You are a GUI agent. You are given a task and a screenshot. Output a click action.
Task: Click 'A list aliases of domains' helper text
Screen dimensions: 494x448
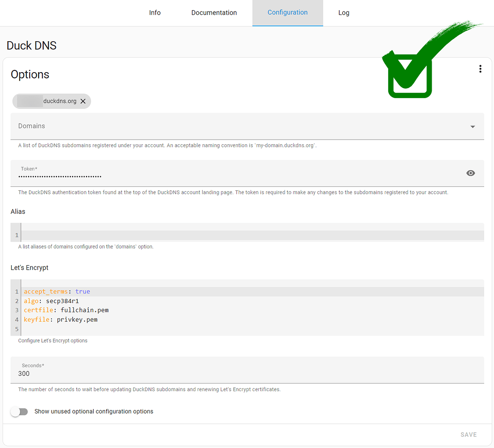[86, 246]
